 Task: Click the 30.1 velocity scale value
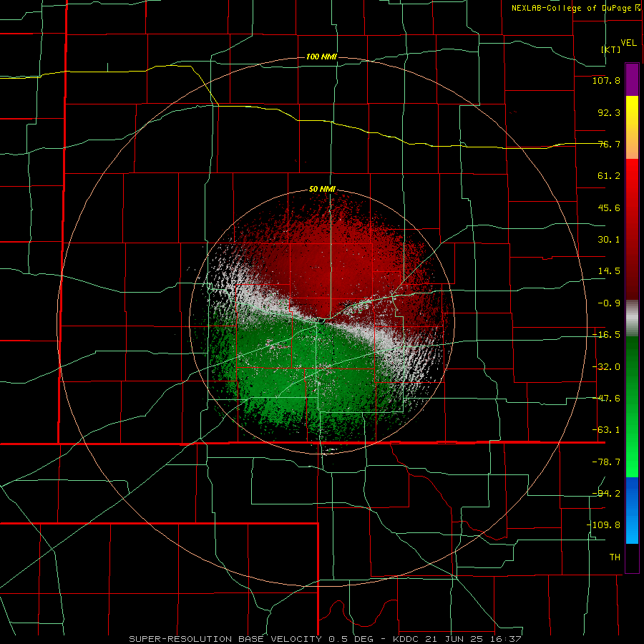609,240
